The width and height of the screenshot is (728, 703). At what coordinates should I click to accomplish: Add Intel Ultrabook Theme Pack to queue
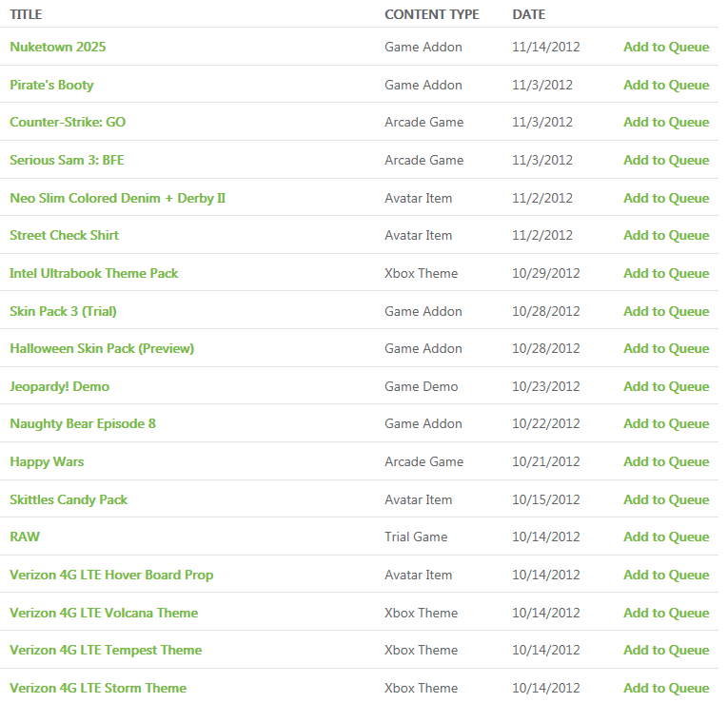point(666,273)
